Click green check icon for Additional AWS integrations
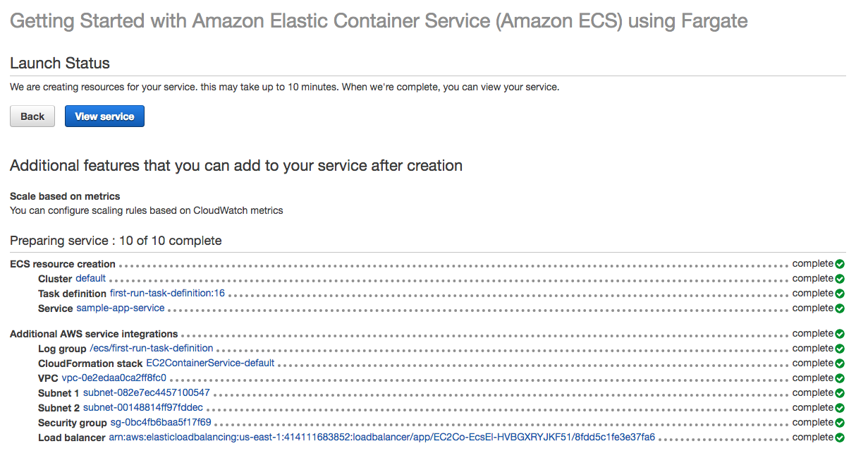Viewport: 868px width, 463px height. click(840, 334)
